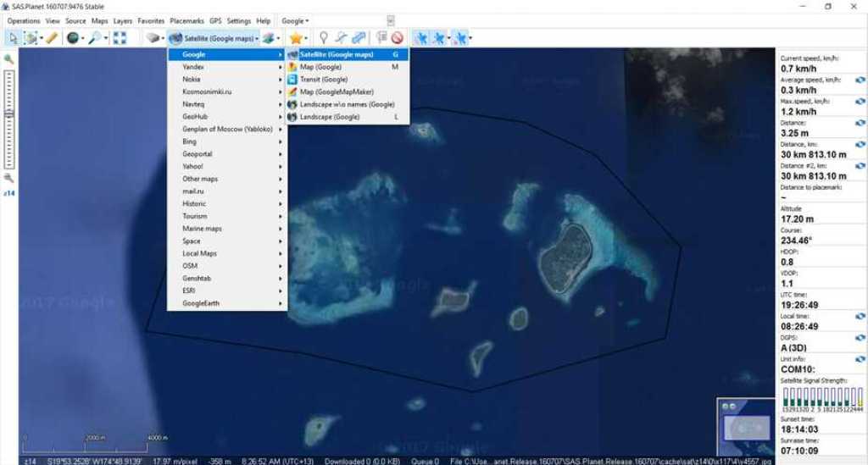Image resolution: width=868 pixels, height=465 pixels.
Task: Reset the Max speed counter
Action: 860,101
